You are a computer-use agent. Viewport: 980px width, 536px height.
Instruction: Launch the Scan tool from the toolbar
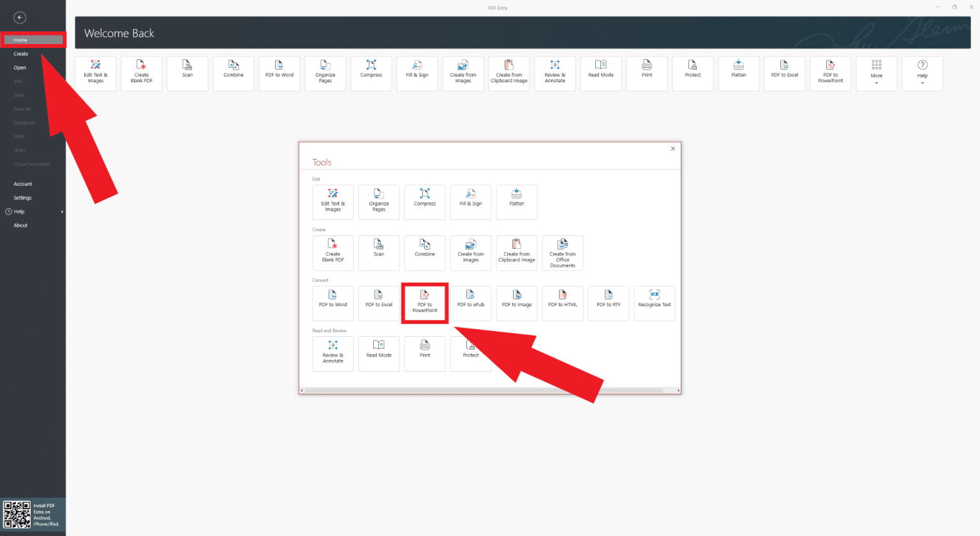click(x=187, y=73)
